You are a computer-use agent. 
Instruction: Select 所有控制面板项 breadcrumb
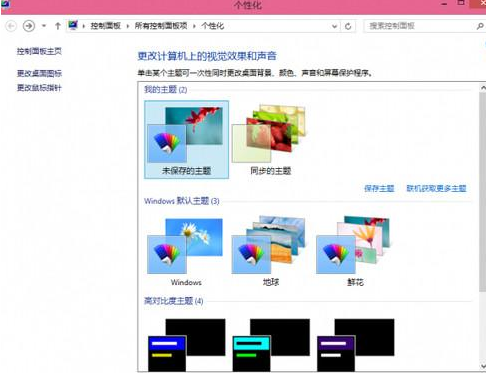(161, 26)
